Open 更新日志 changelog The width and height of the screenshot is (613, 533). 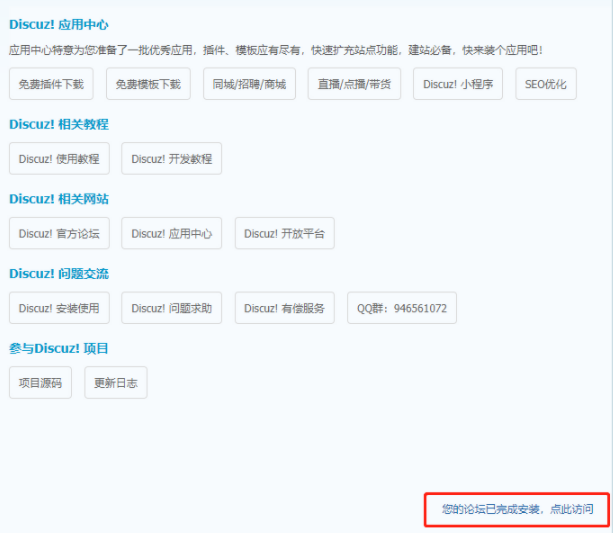click(x=116, y=383)
